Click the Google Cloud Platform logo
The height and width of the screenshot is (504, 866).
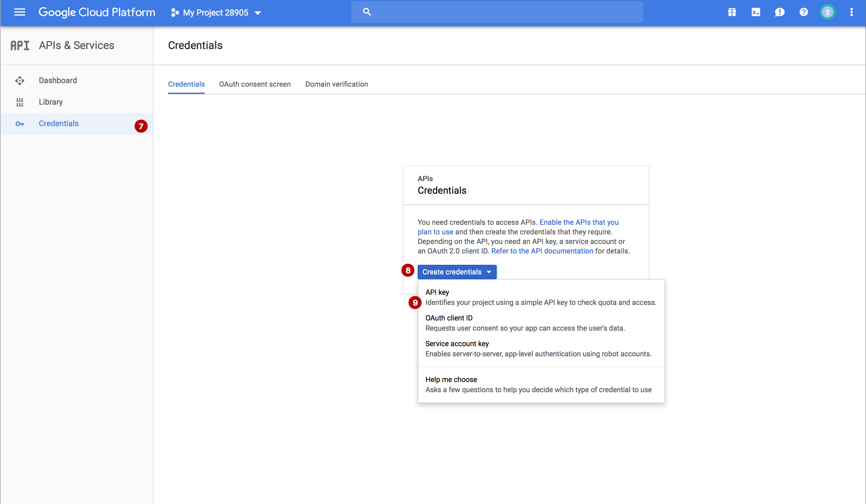(97, 12)
